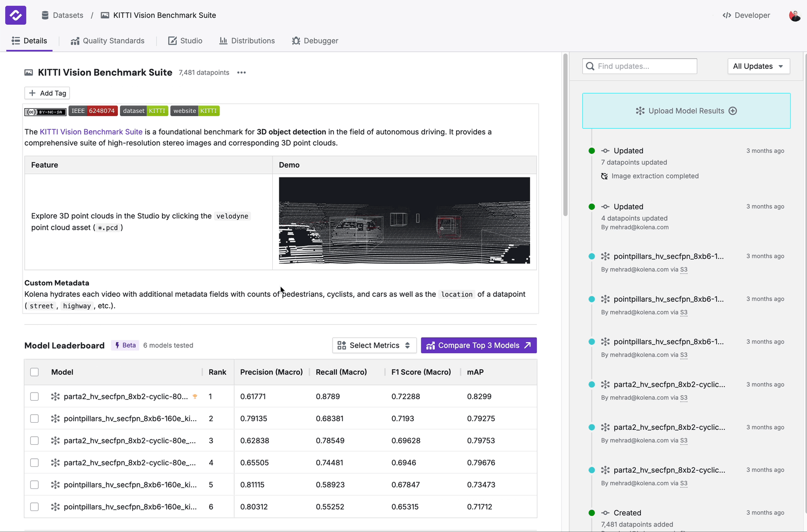Click the Creative Commons BY-NC-SA license badge

coord(45,111)
